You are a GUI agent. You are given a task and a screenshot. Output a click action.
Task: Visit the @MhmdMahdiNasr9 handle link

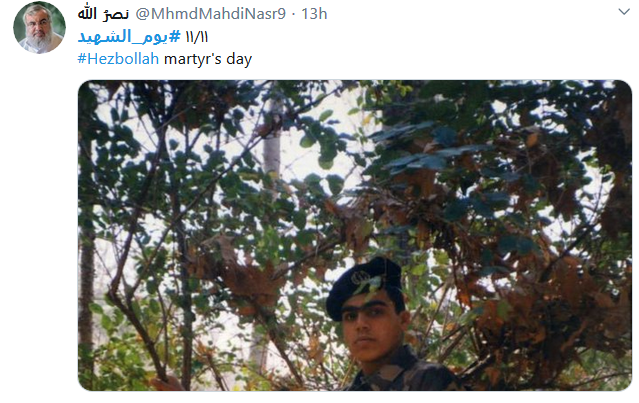pos(210,14)
